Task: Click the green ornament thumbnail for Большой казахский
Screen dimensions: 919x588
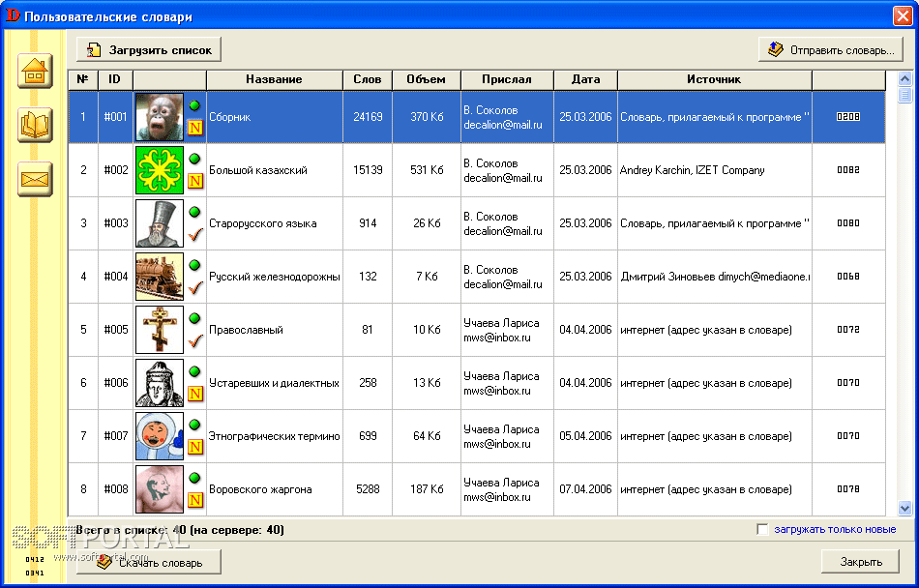Action: point(160,170)
